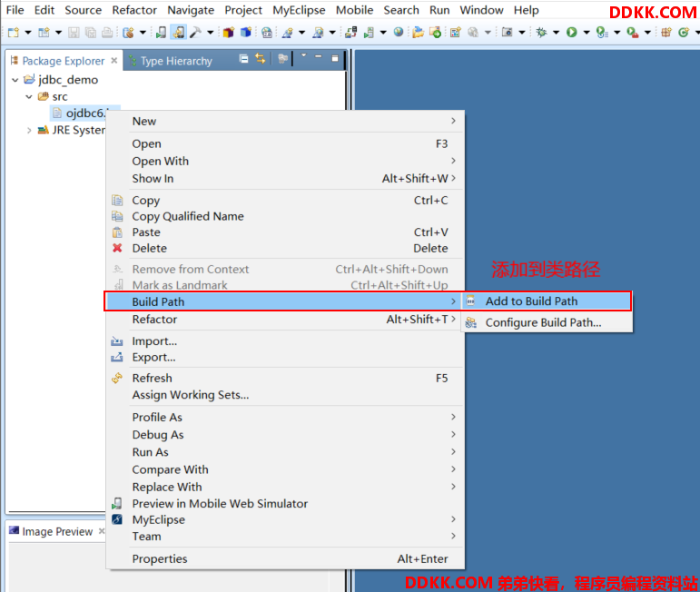Open Properties from context menu
Image resolution: width=700 pixels, height=592 pixels.
[285, 558]
